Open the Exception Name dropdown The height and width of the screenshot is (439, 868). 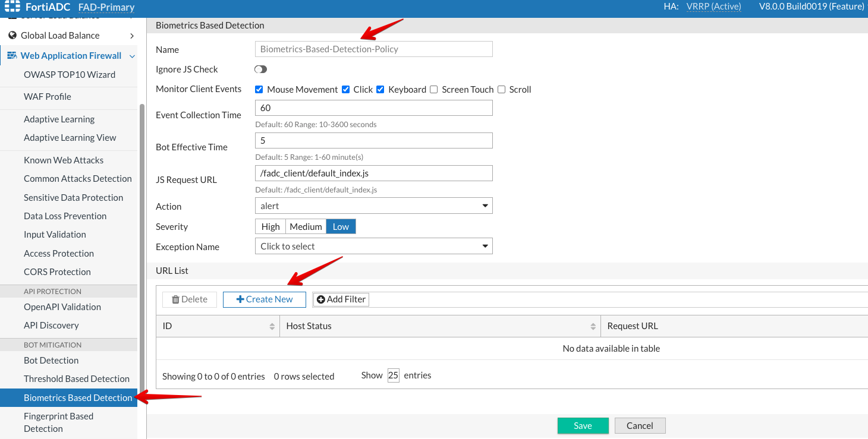[373, 246]
